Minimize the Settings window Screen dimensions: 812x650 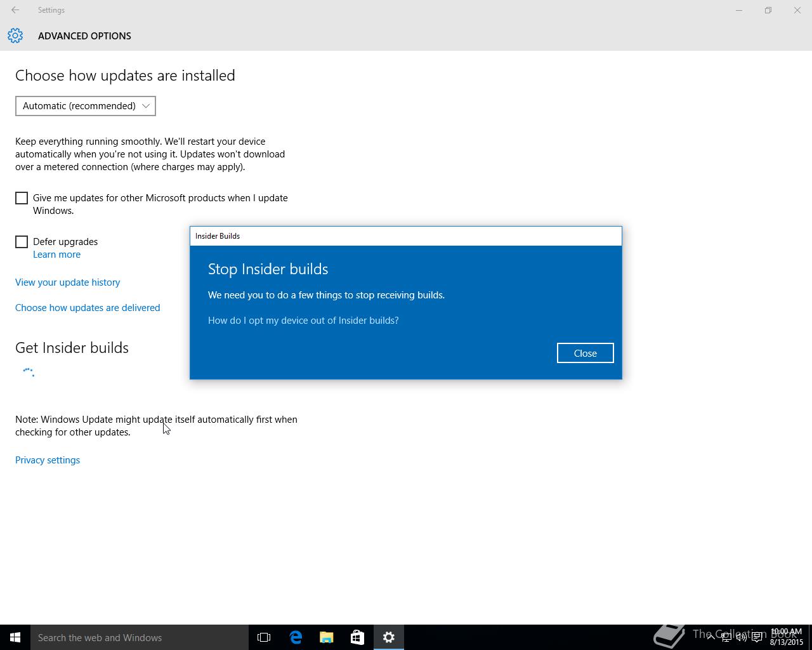(739, 10)
